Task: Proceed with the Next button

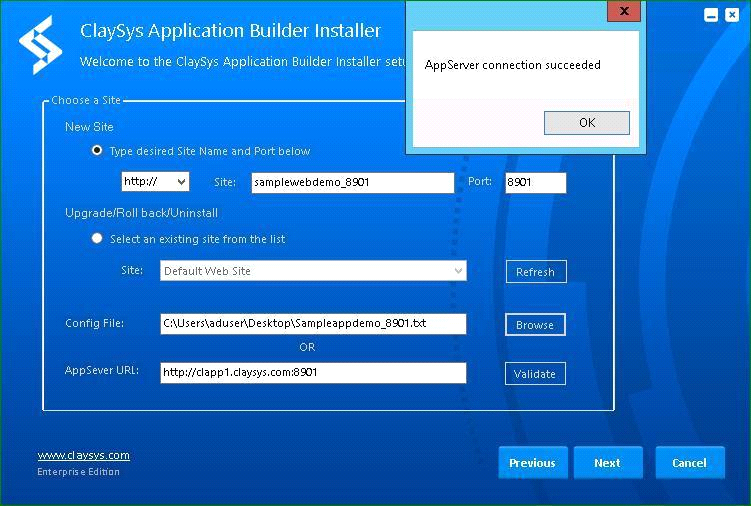Action: tap(608, 463)
